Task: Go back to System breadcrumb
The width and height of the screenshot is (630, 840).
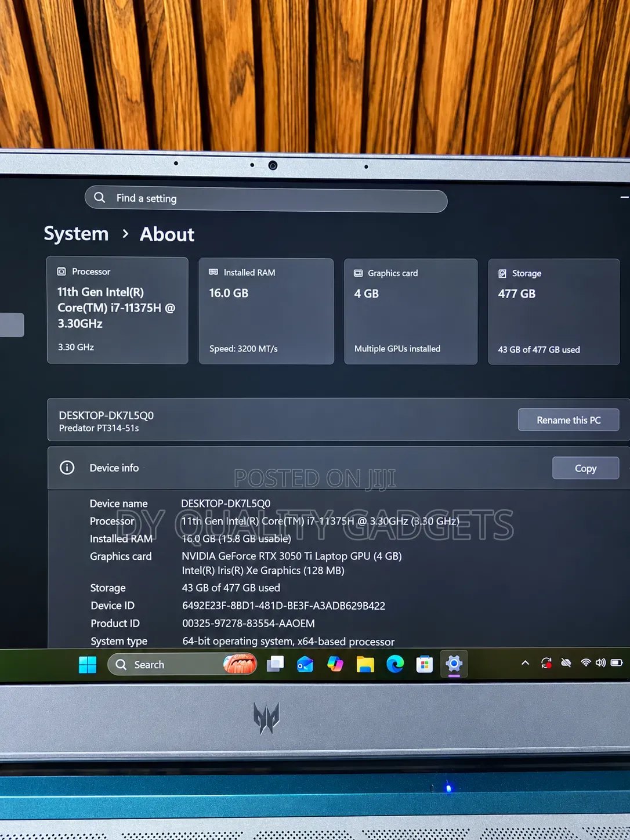Action: pos(76,234)
